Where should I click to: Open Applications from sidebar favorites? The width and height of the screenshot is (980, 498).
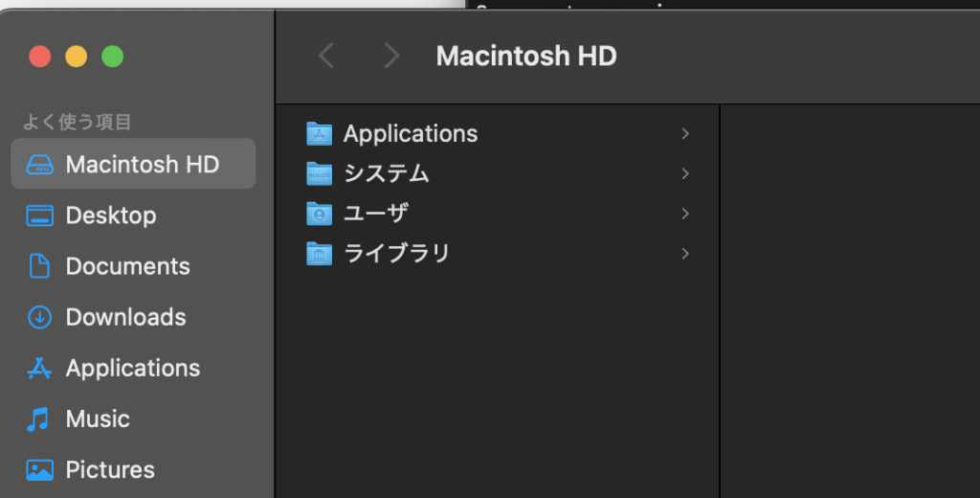point(133,368)
